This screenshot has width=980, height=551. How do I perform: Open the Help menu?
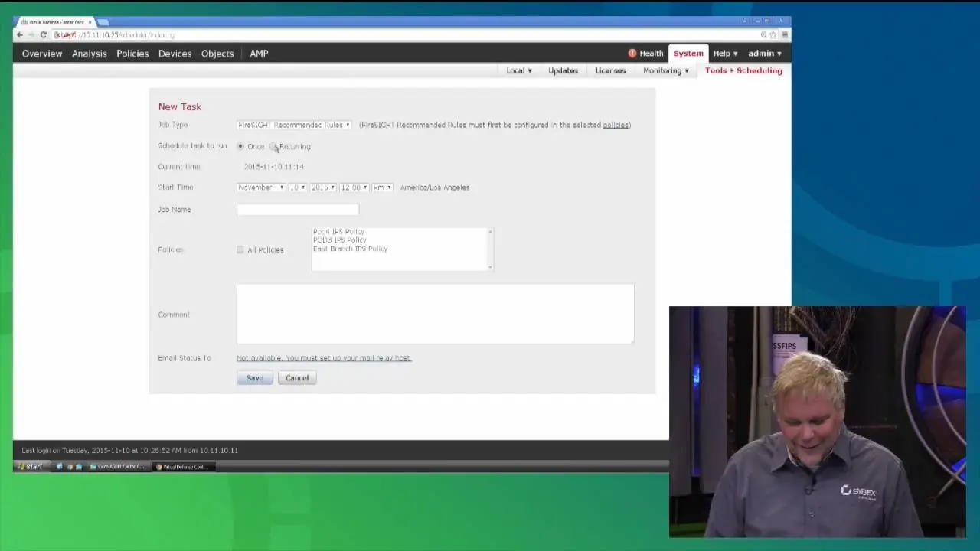726,54
